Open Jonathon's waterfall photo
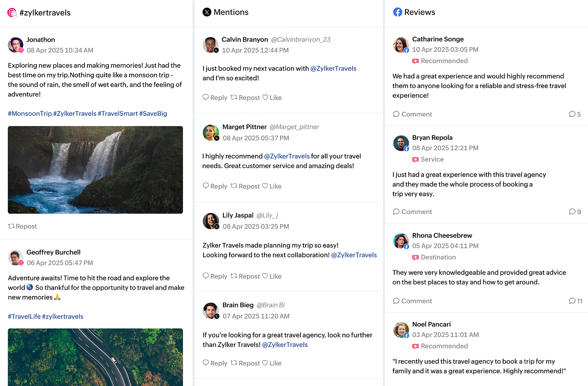Viewport: 588px width, 386px height. tap(95, 170)
